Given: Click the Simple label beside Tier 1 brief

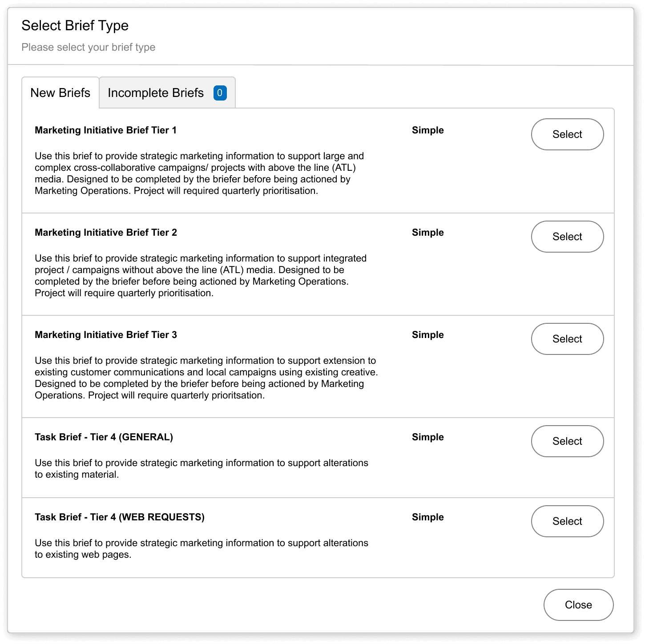Looking at the screenshot, I should point(427,130).
